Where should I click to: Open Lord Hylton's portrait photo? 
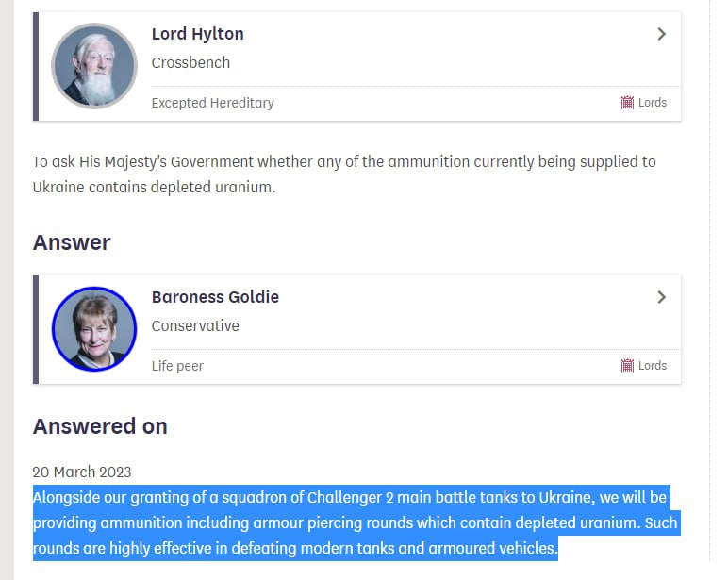click(94, 66)
